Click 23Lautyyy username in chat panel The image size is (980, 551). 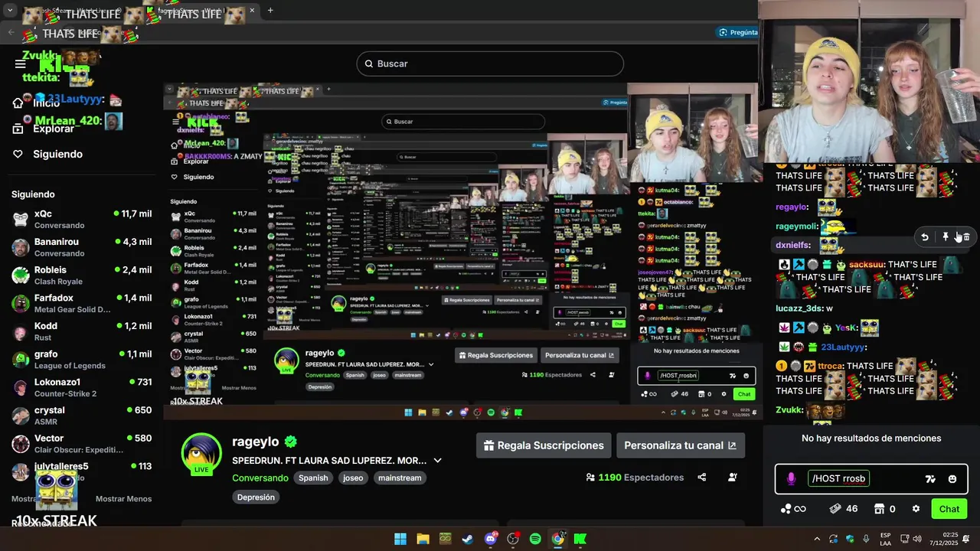click(844, 347)
